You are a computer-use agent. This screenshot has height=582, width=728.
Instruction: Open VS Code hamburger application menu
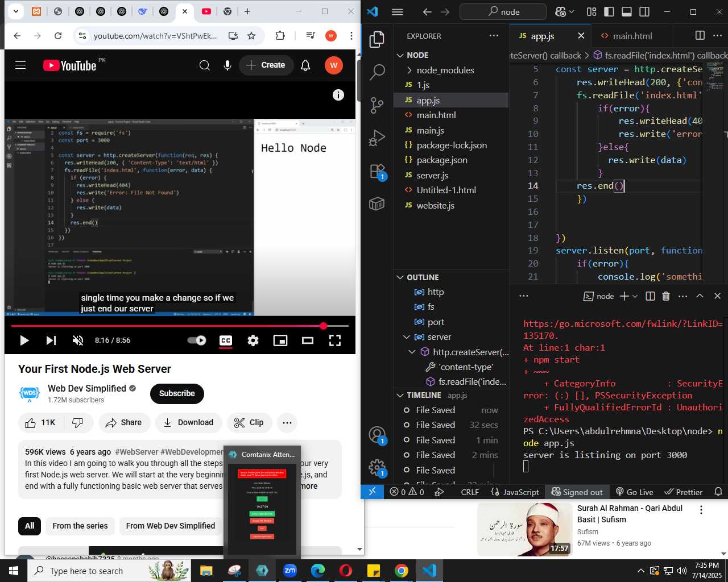(x=398, y=11)
